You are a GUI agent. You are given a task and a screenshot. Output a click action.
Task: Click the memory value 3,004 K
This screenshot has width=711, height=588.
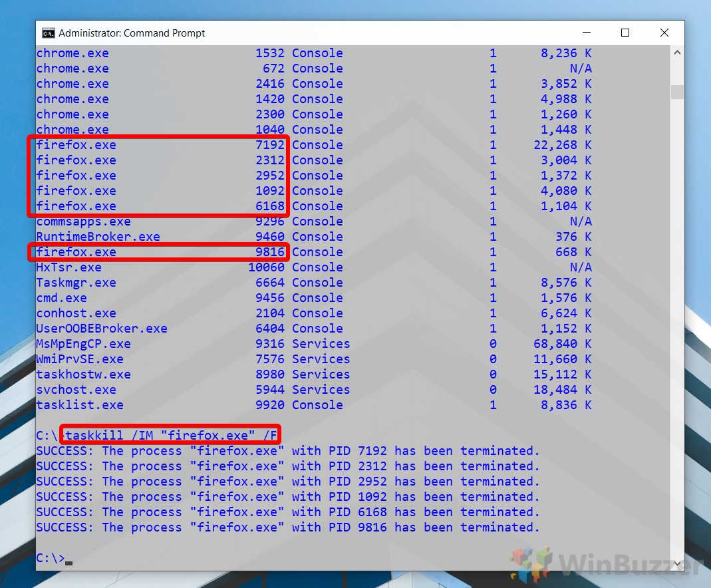(x=566, y=160)
